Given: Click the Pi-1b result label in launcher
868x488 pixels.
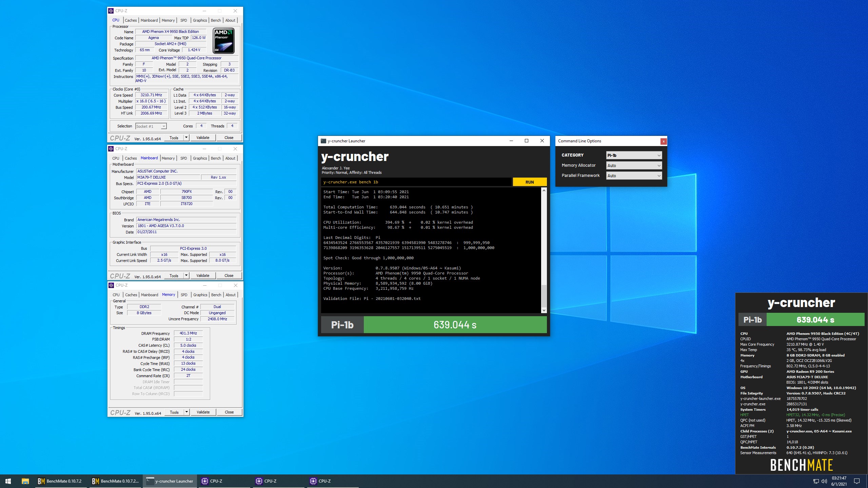Looking at the screenshot, I should pos(342,325).
